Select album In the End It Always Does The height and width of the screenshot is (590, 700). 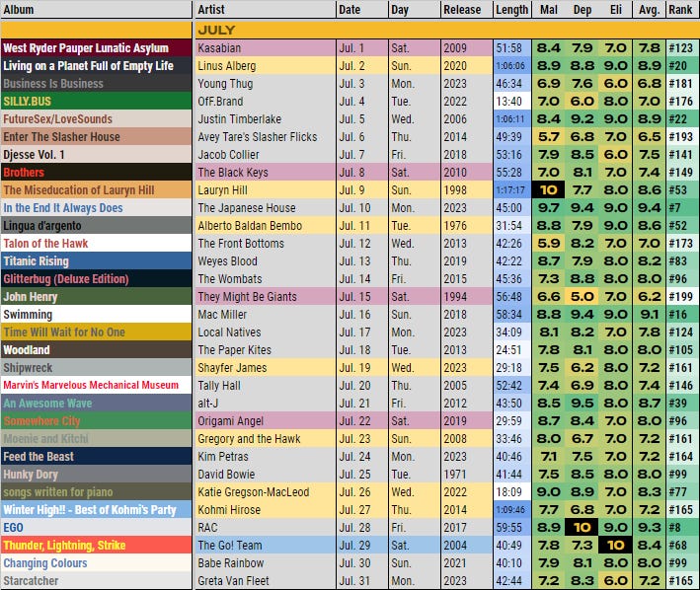pyautogui.click(x=97, y=208)
